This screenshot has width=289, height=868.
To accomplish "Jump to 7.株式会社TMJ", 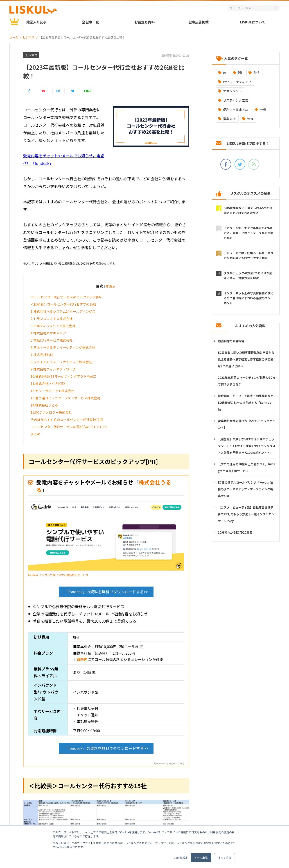I will (42, 355).
